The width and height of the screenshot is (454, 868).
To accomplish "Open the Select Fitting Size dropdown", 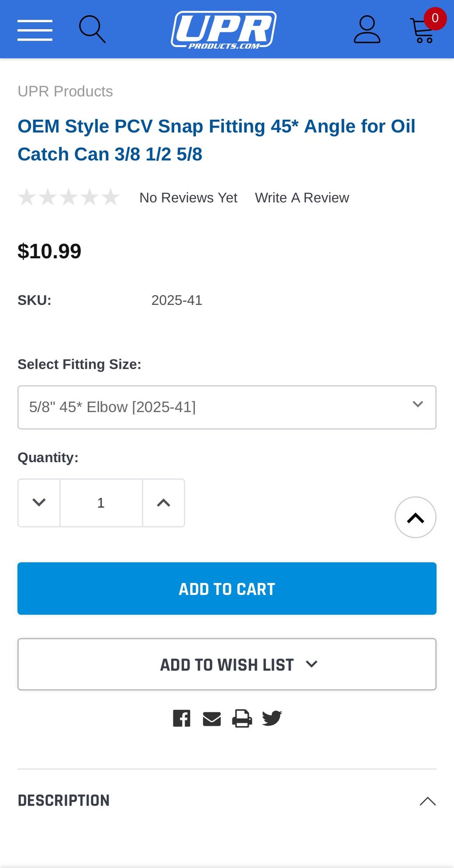I will click(x=227, y=407).
